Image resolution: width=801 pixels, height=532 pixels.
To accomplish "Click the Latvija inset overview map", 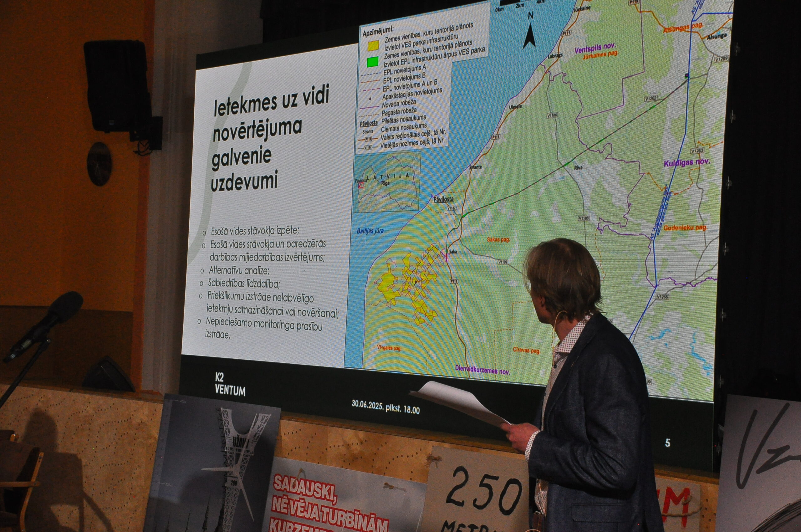I will tap(387, 182).
